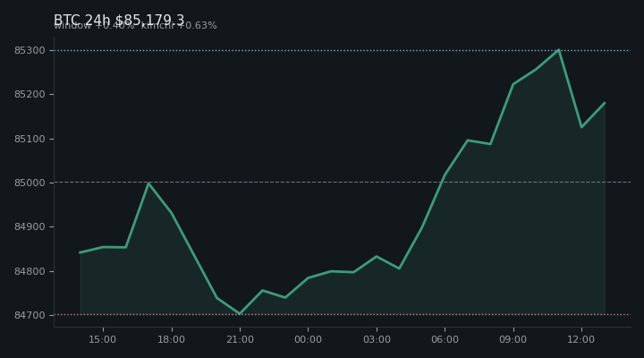Viewport: 644px width, 358px height.
Task: Click the 85100 y-axis label
Action: (x=30, y=139)
